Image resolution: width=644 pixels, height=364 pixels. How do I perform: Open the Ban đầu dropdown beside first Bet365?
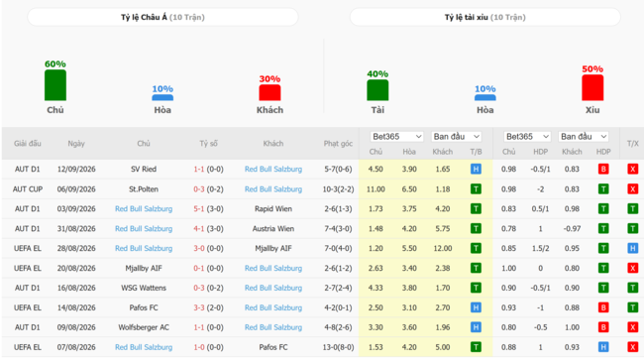(457, 137)
